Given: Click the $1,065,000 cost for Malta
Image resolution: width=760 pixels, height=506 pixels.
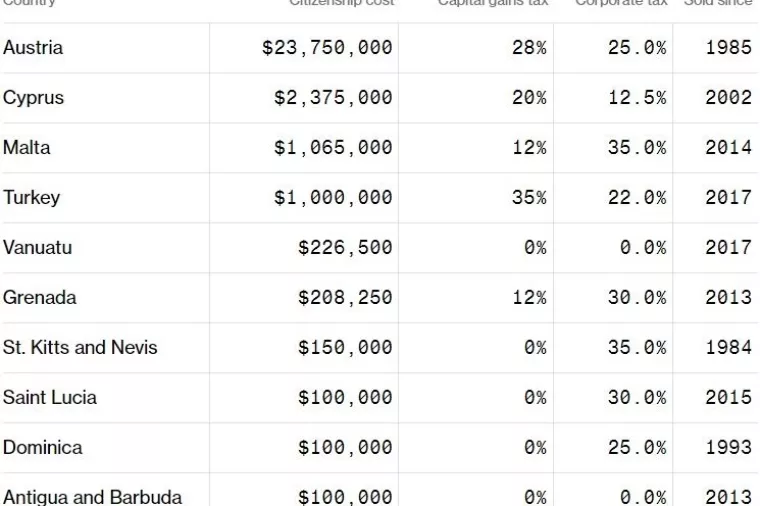Looking at the screenshot, I should click(x=333, y=148).
